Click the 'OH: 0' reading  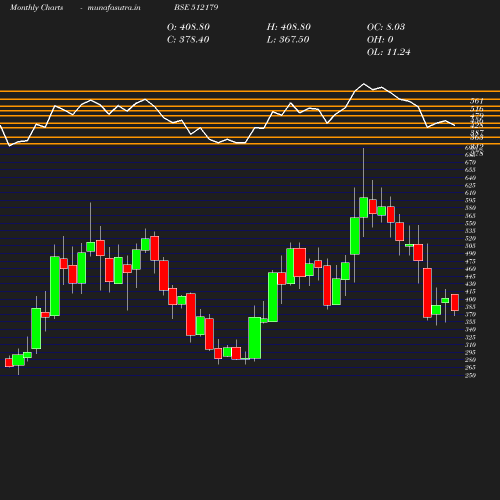(380, 40)
